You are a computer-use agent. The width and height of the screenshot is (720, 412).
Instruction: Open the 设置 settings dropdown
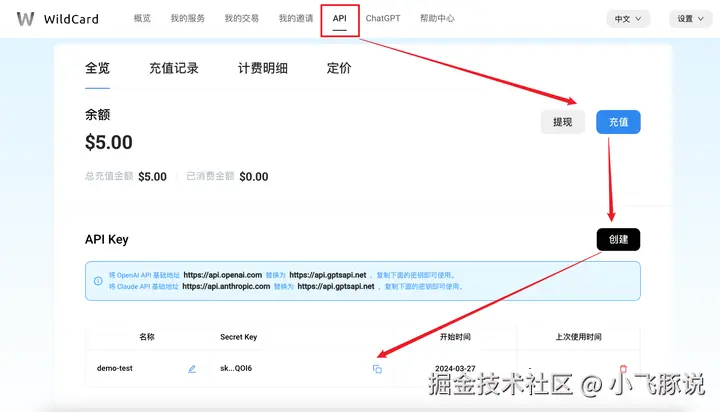[691, 19]
